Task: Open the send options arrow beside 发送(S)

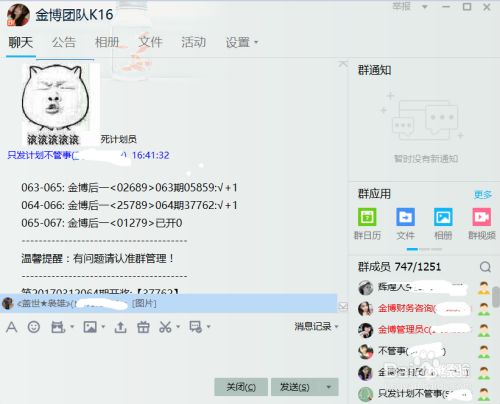Action: pos(329,387)
